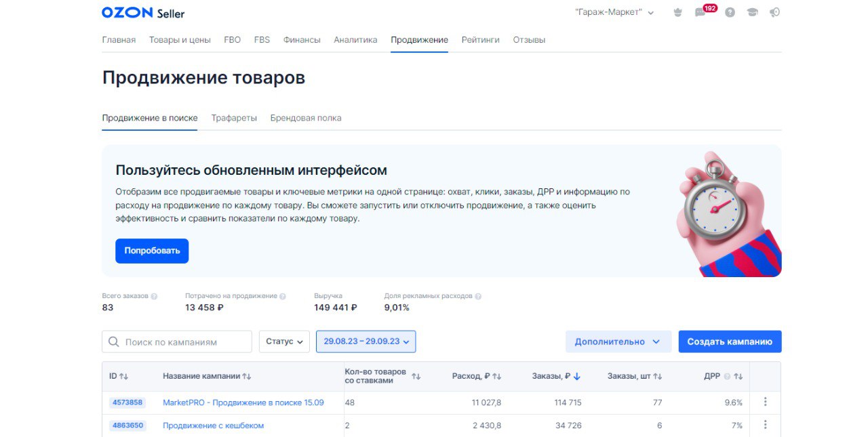Expand the "Гараж-Маркет" account dropdown
868x437 pixels.
(614, 12)
